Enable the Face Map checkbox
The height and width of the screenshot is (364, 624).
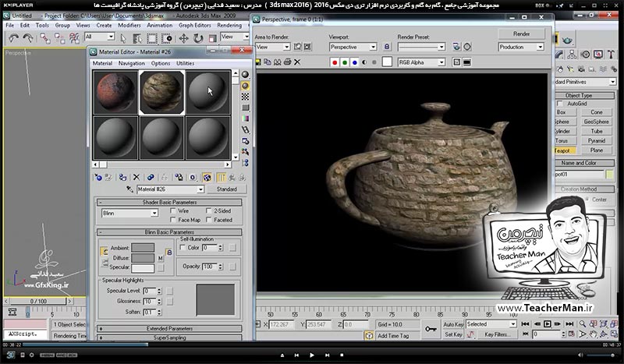(x=173, y=220)
